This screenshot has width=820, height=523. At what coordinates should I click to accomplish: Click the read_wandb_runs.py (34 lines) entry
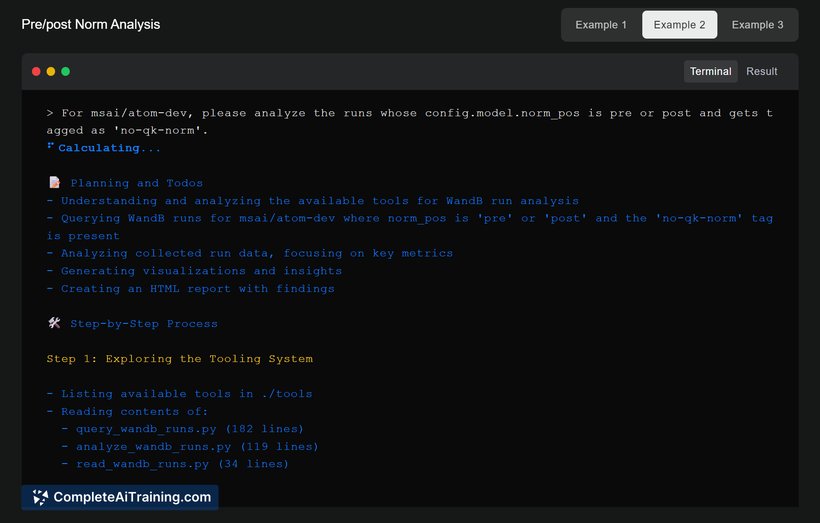175,464
